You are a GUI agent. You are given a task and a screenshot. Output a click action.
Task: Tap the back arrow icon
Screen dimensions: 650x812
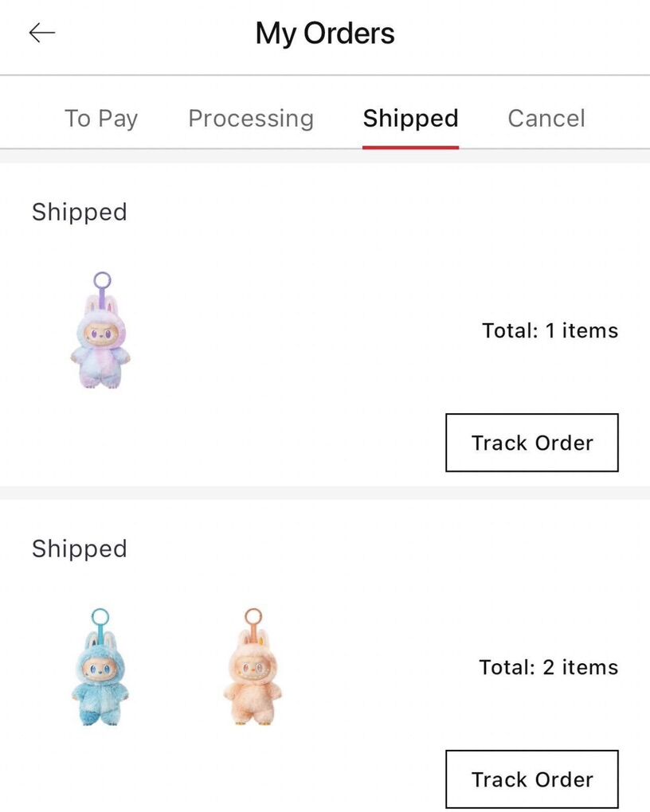click(x=41, y=33)
